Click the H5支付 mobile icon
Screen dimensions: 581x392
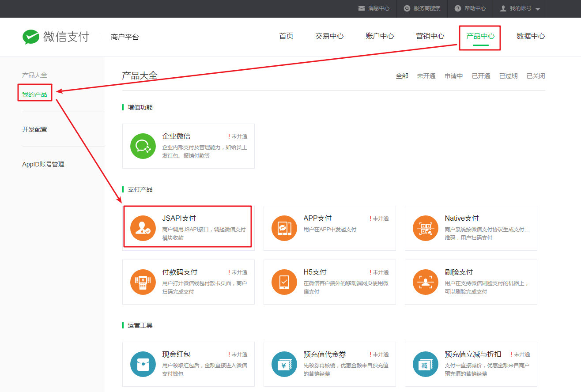(x=284, y=282)
